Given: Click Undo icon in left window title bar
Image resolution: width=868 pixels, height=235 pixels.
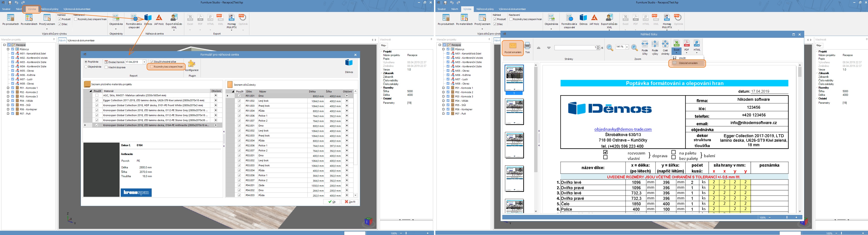Looking at the screenshot, I should [17, 2].
